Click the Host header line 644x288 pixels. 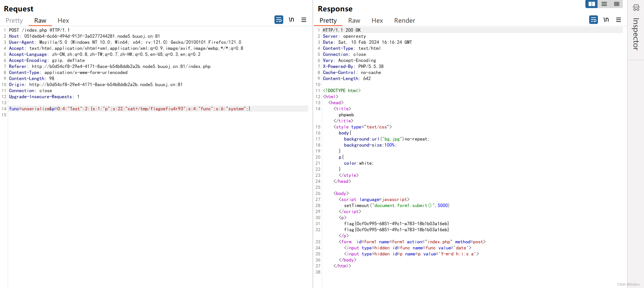pyautogui.click(x=84, y=36)
